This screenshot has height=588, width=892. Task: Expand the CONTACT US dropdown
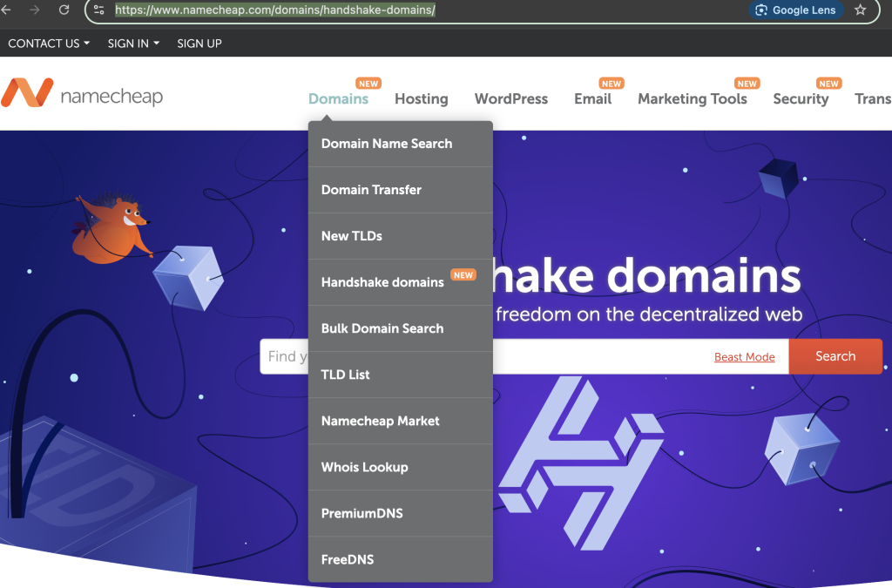(49, 44)
